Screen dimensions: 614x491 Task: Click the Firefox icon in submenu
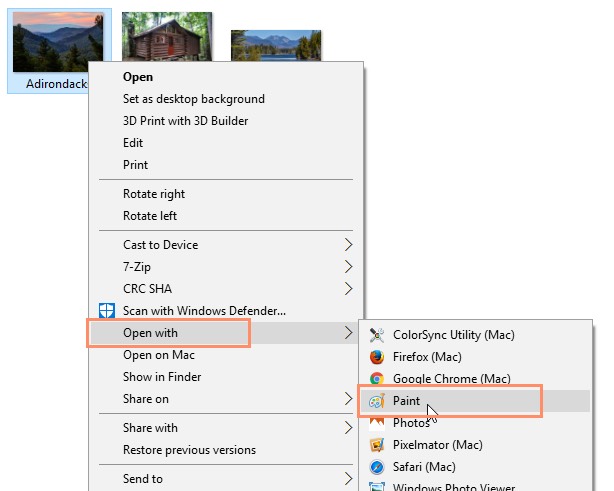click(x=377, y=357)
